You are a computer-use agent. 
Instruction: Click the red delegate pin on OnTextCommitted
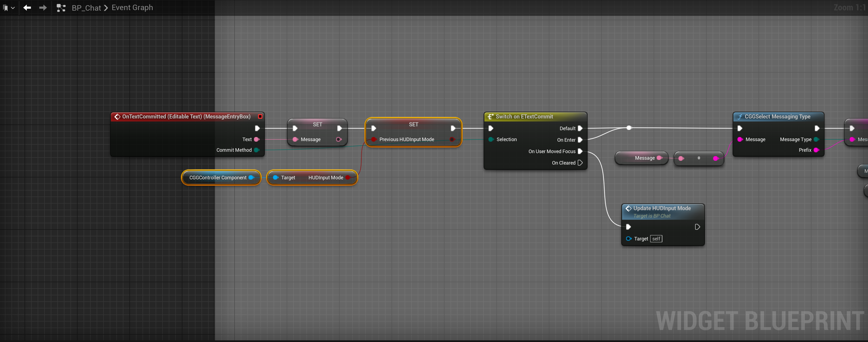[x=260, y=117]
